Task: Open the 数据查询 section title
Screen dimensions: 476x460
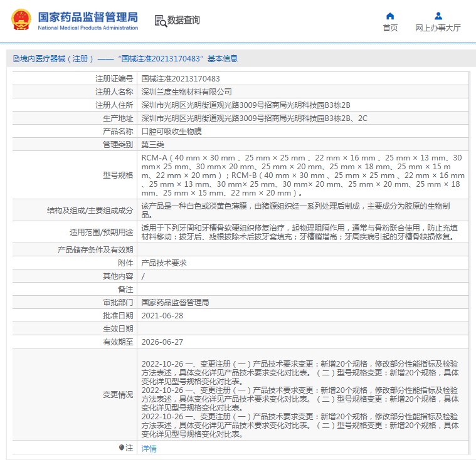Action: click(x=183, y=20)
